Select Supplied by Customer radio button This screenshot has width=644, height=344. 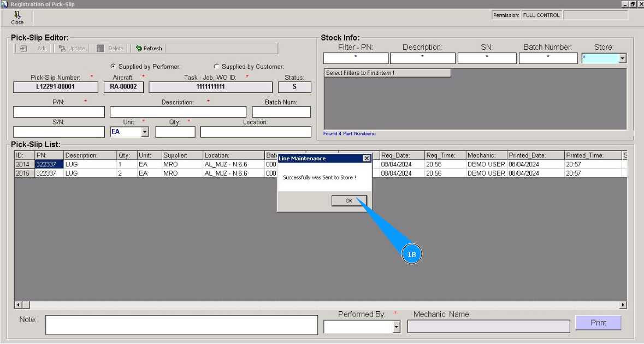pos(216,67)
